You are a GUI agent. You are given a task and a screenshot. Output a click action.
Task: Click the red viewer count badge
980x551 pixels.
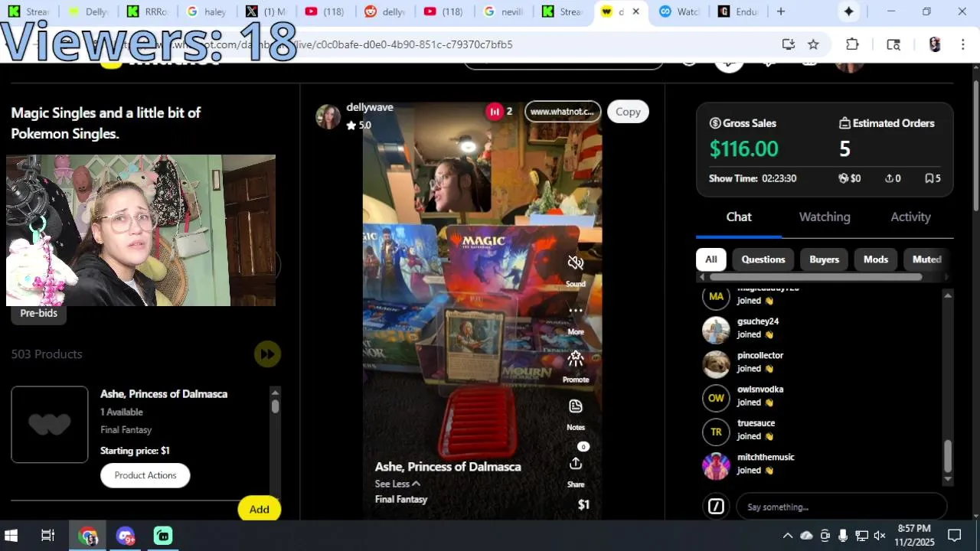pyautogui.click(x=495, y=112)
